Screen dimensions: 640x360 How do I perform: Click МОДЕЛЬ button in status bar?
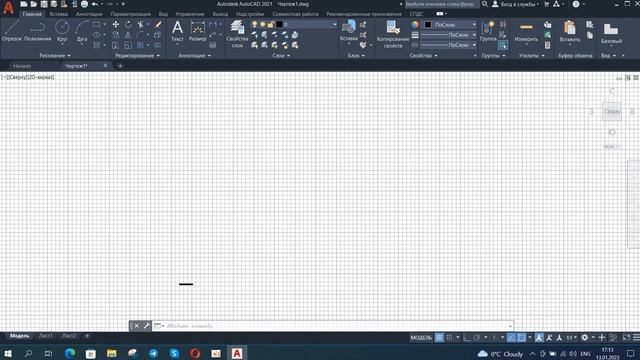421,338
